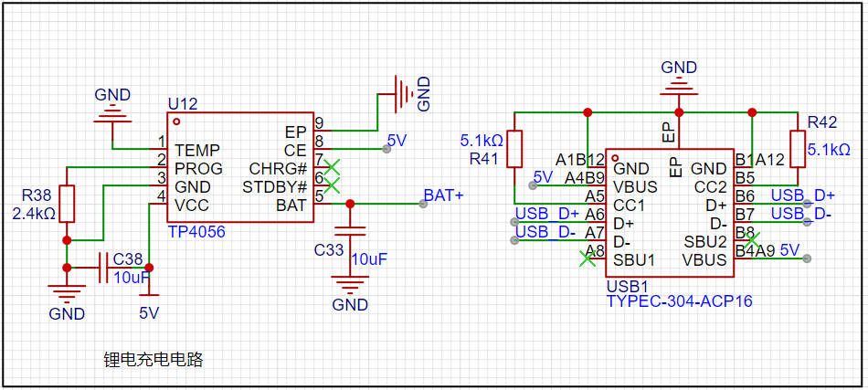Select the 锂电充电电路 text annotation
The image size is (868, 390).
point(153,360)
